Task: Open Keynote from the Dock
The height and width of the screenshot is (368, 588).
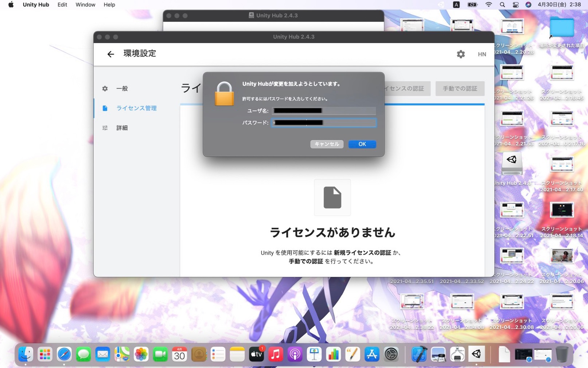Action: tap(314, 354)
